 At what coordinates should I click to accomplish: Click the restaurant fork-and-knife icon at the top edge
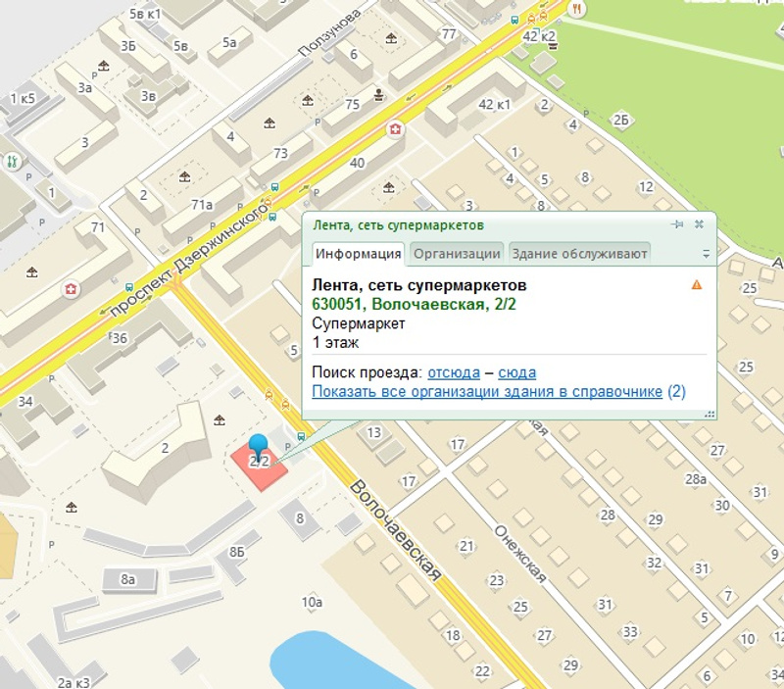tap(578, 8)
